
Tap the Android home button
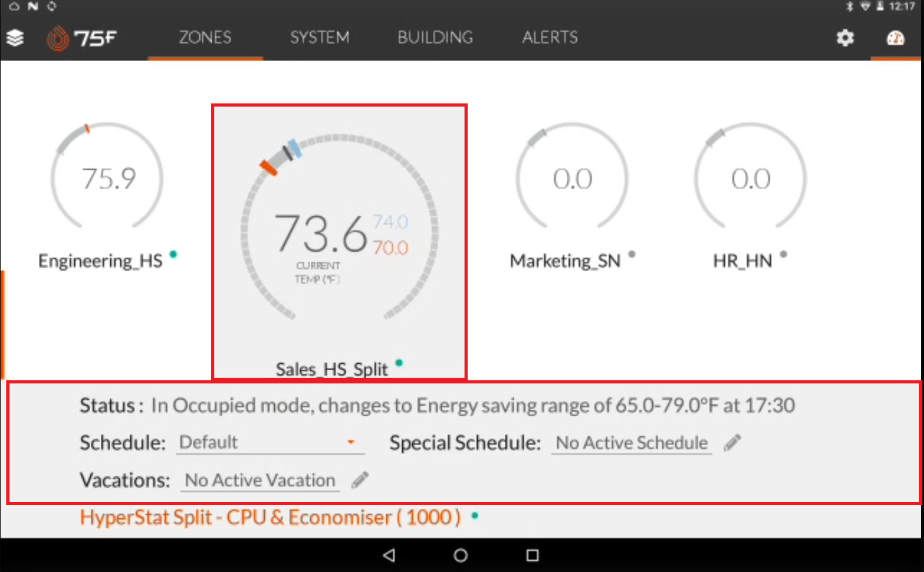[x=459, y=556]
